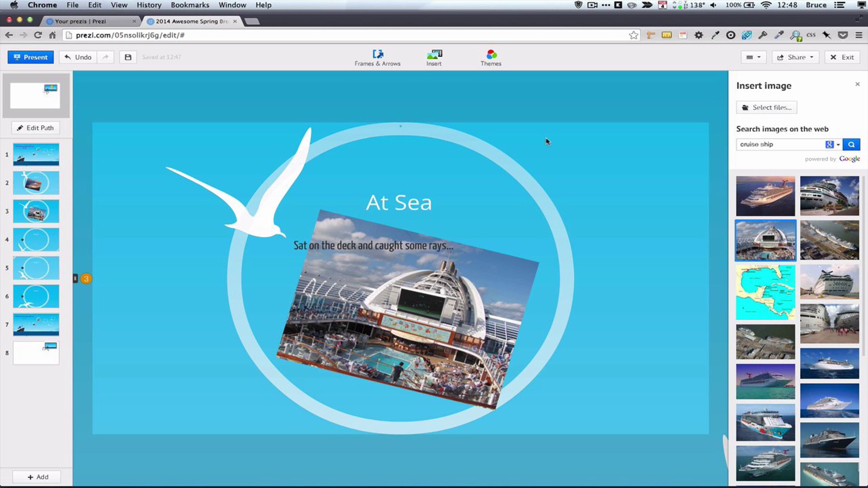
Task: Click orange path step 3 marker
Action: (86, 279)
